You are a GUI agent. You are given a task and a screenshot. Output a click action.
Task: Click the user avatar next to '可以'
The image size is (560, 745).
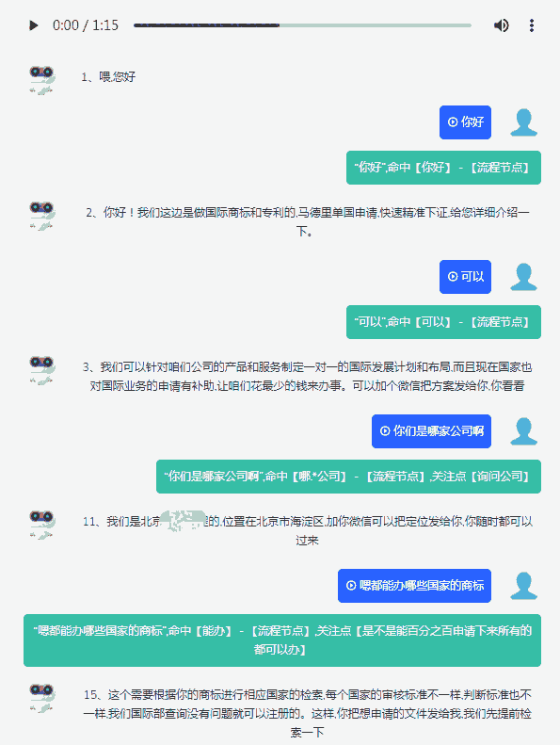pos(523,277)
